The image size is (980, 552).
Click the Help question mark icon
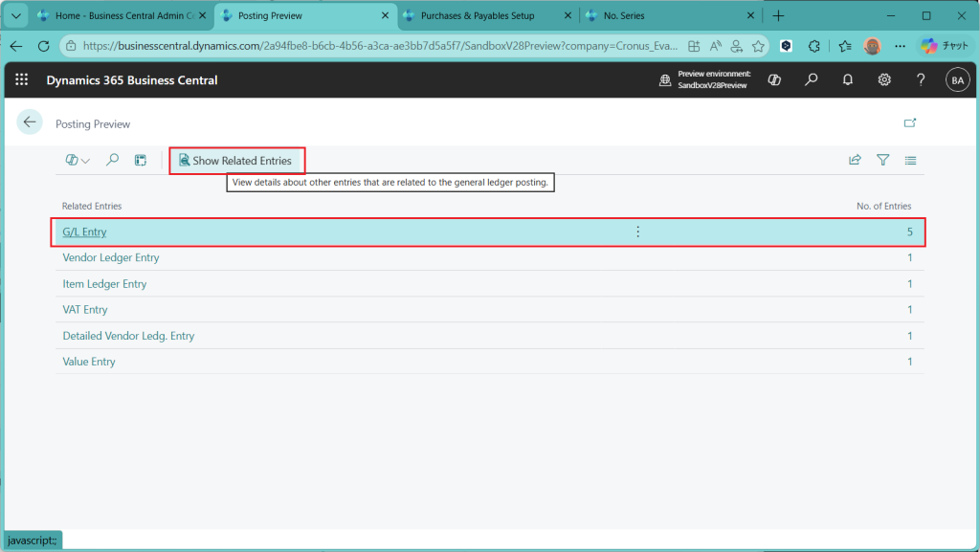point(921,80)
